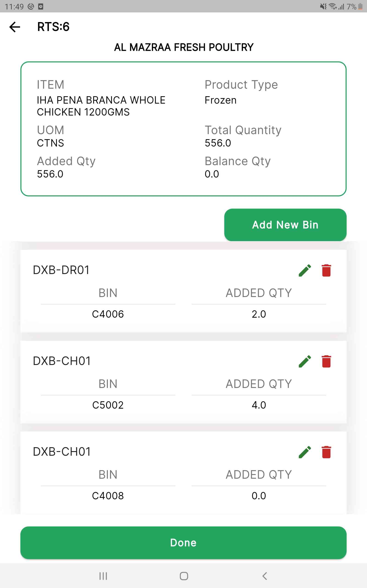The image size is (367, 588).
Task: Delete the bin C5002 entry
Action: coord(326,361)
